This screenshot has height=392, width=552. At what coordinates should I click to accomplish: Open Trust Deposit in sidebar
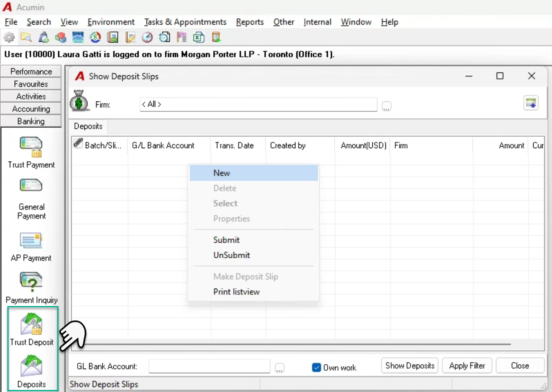pos(32,330)
